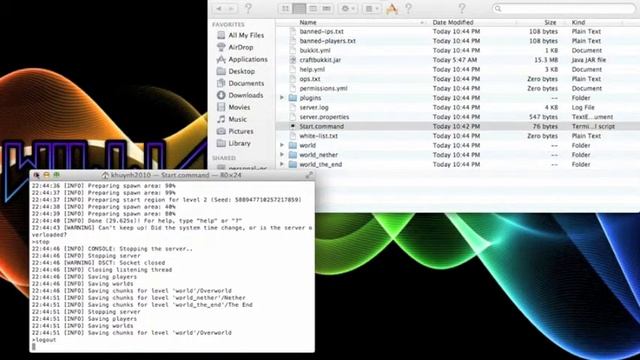Click the Log File kind cell
640x360 pixels.
pyautogui.click(x=583, y=107)
